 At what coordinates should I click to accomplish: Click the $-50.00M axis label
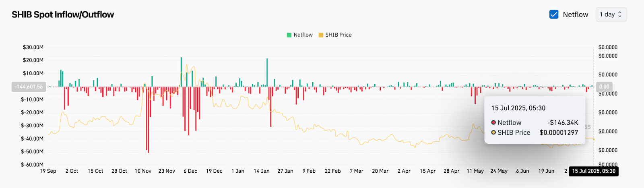click(32, 152)
